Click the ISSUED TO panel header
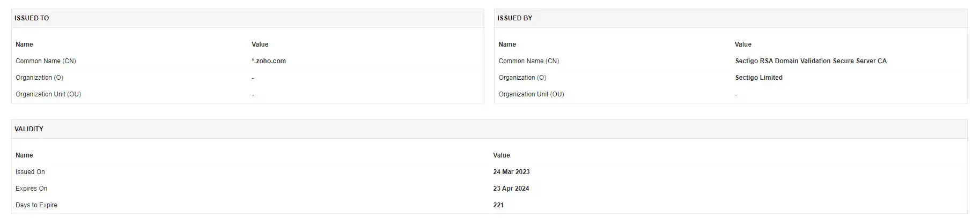The image size is (980, 218). click(x=32, y=18)
